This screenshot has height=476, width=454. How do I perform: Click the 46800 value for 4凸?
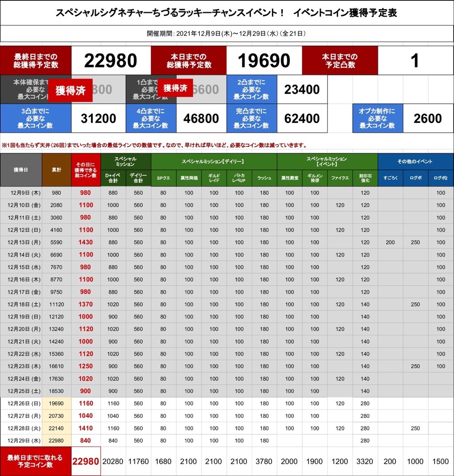click(201, 119)
